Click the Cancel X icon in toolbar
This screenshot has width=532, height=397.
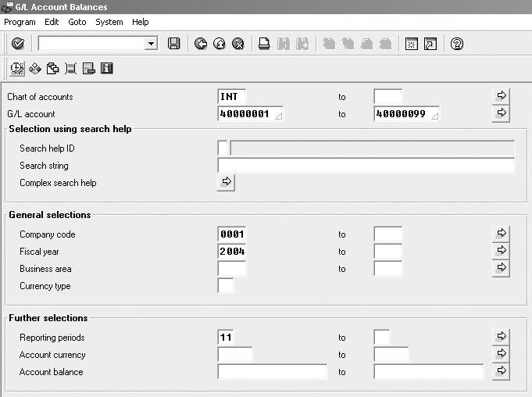[x=238, y=45]
